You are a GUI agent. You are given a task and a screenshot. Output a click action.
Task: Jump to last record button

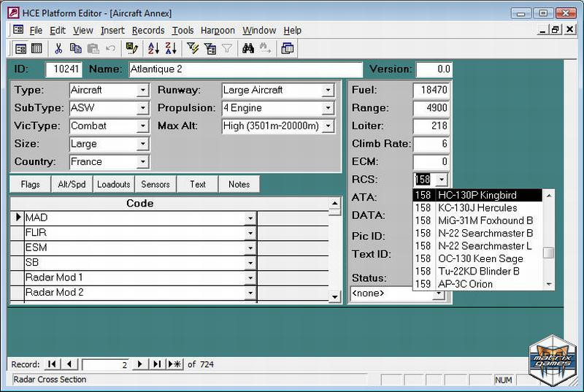pyautogui.click(x=157, y=364)
